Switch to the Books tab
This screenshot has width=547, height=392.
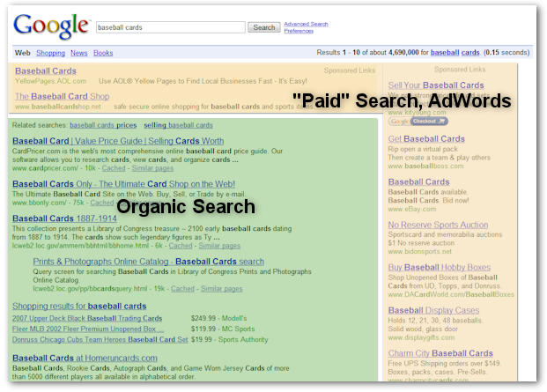click(103, 53)
